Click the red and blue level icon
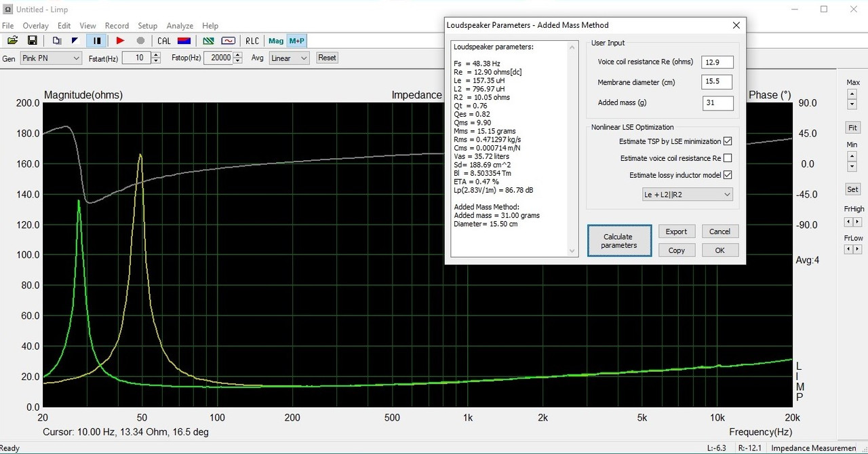The width and height of the screenshot is (868, 454). tap(184, 41)
